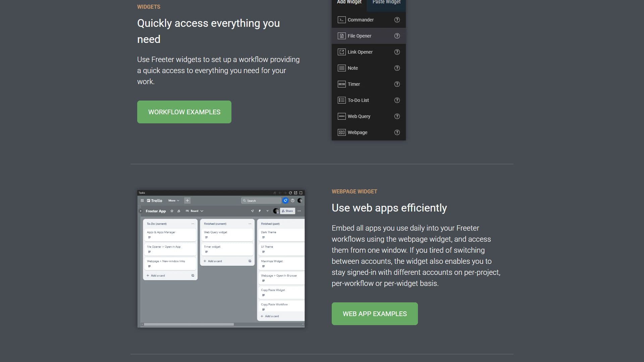Click the Trello automation lightning icon
The width and height of the screenshot is (644, 362).
(260, 211)
